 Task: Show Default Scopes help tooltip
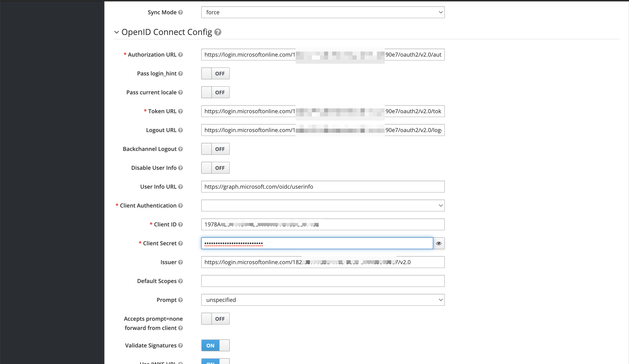point(181,281)
